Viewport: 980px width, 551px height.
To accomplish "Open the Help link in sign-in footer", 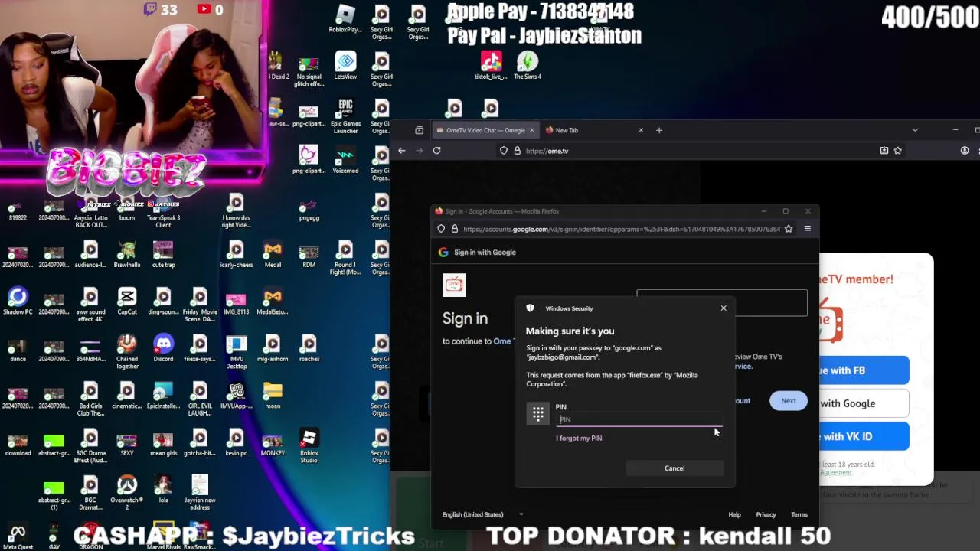I will point(734,515).
